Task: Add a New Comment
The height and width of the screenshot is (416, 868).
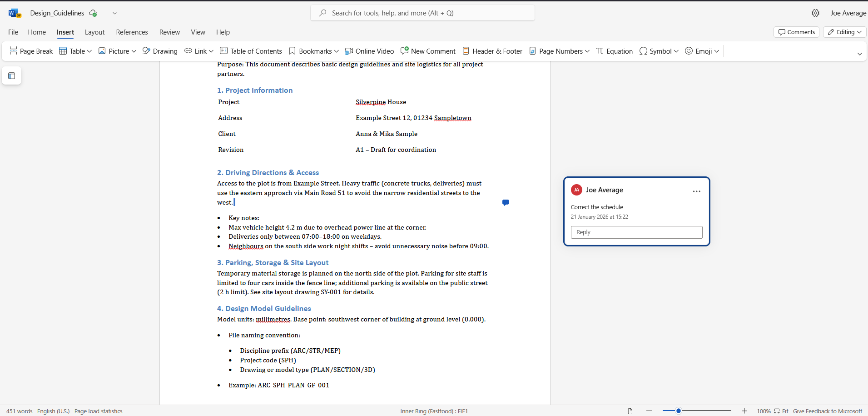Action: pos(428,51)
